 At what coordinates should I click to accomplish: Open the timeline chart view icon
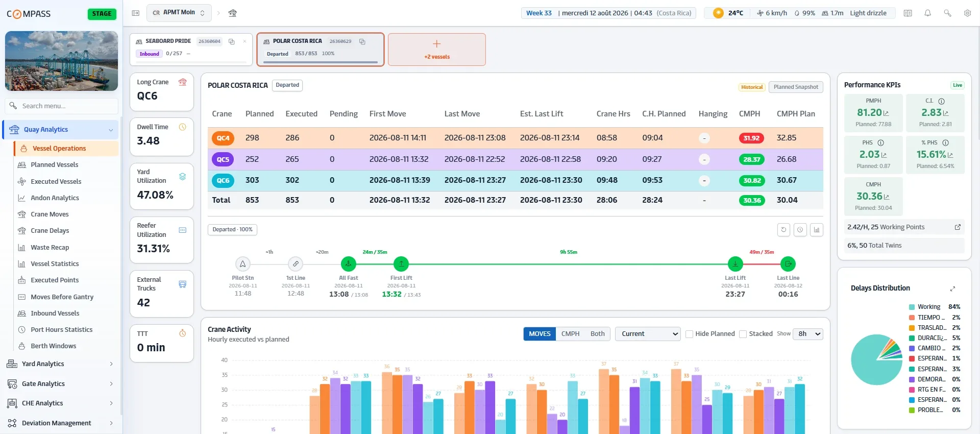pos(817,230)
